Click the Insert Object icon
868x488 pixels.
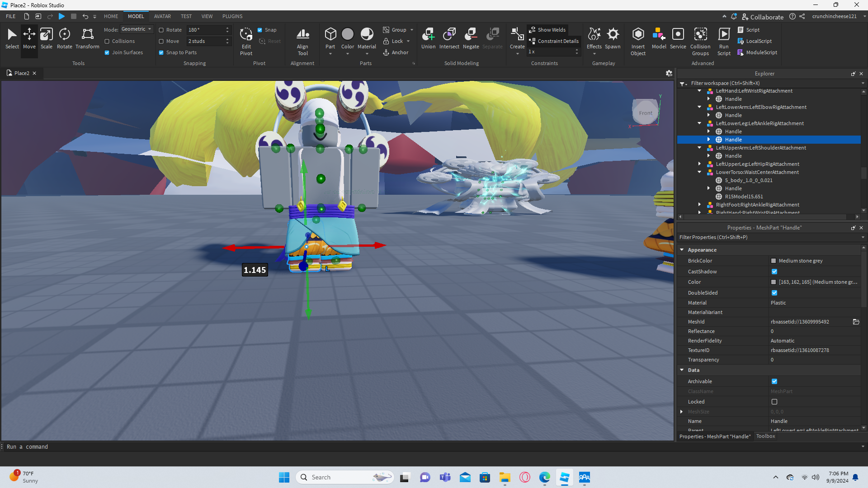[x=638, y=41]
